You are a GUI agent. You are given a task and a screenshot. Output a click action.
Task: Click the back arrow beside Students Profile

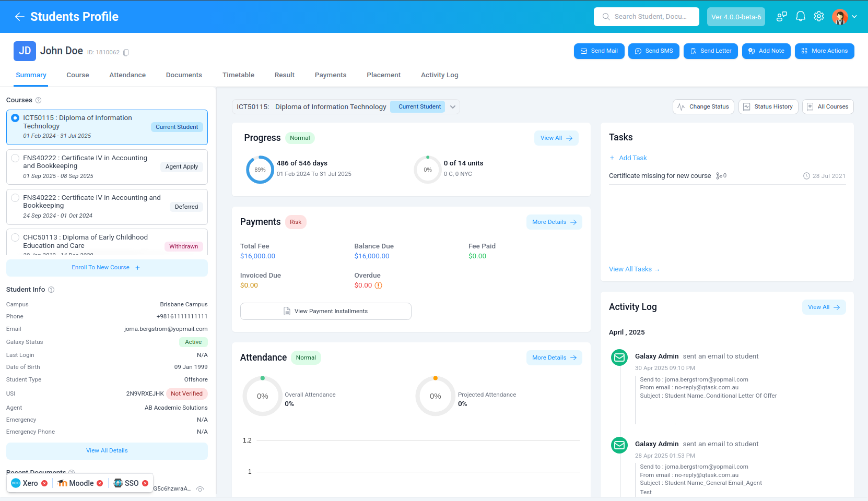(x=20, y=17)
